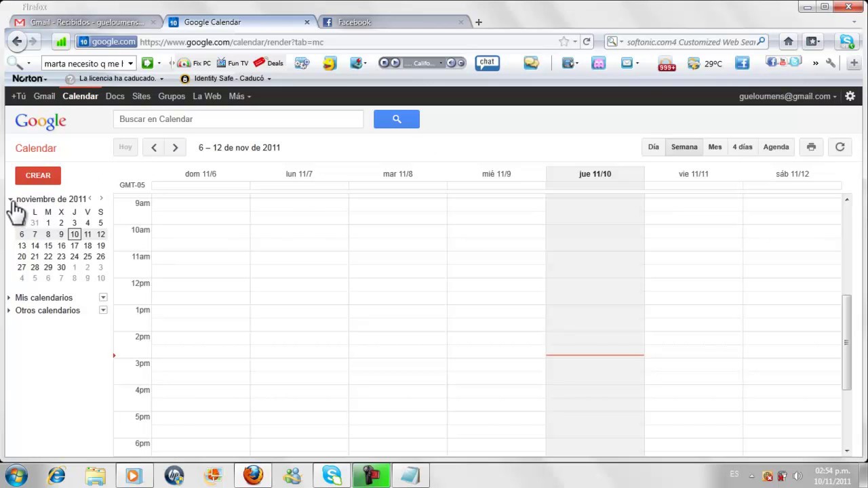Switch to the Gmail browser tab

click(x=86, y=22)
